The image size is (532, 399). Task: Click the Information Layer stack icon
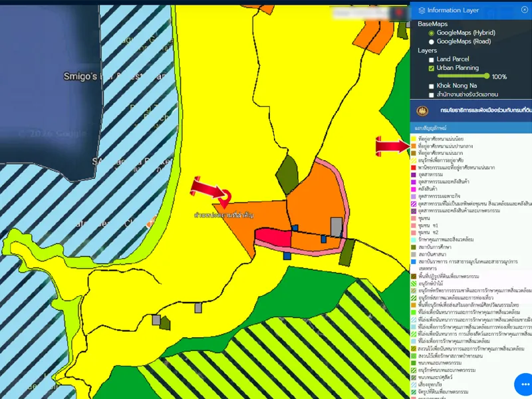click(x=422, y=10)
